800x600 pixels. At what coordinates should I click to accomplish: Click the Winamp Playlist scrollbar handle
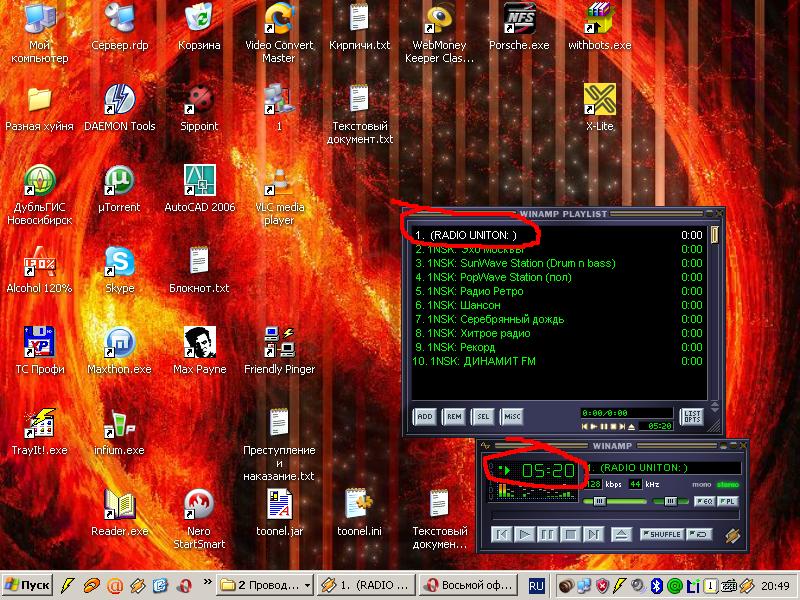tap(715, 235)
